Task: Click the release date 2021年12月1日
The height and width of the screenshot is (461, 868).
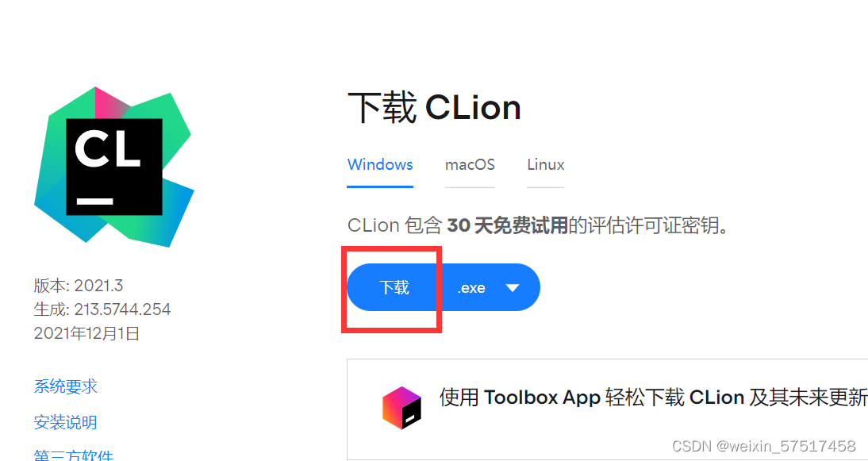Action: coord(87,333)
